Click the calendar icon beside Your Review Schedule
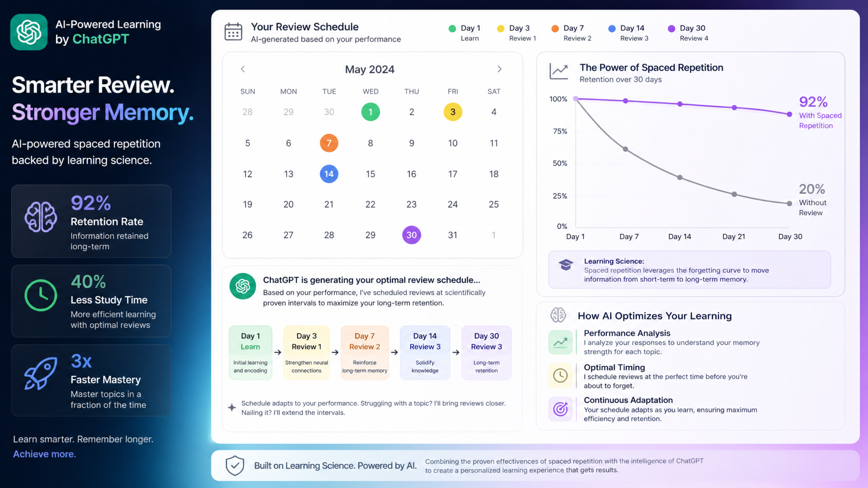 point(233,32)
